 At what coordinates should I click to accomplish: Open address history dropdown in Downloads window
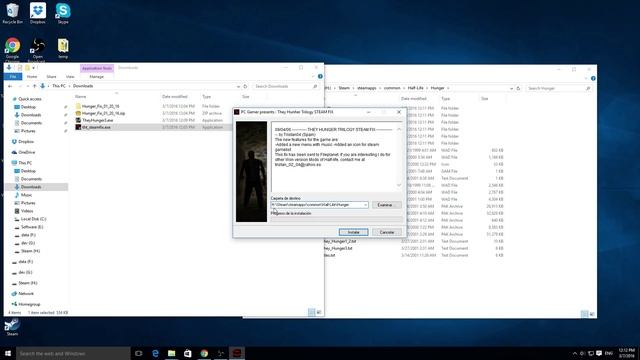(x=238, y=87)
